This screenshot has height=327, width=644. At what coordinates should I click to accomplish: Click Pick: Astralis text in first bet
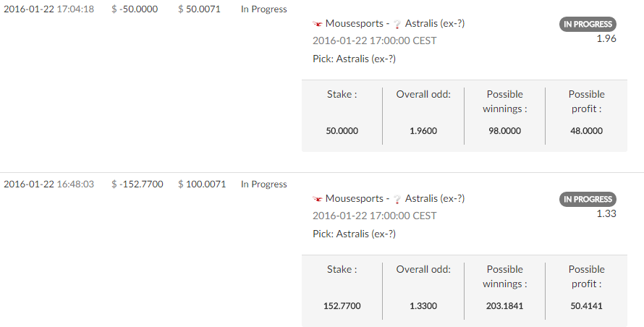pos(354,59)
